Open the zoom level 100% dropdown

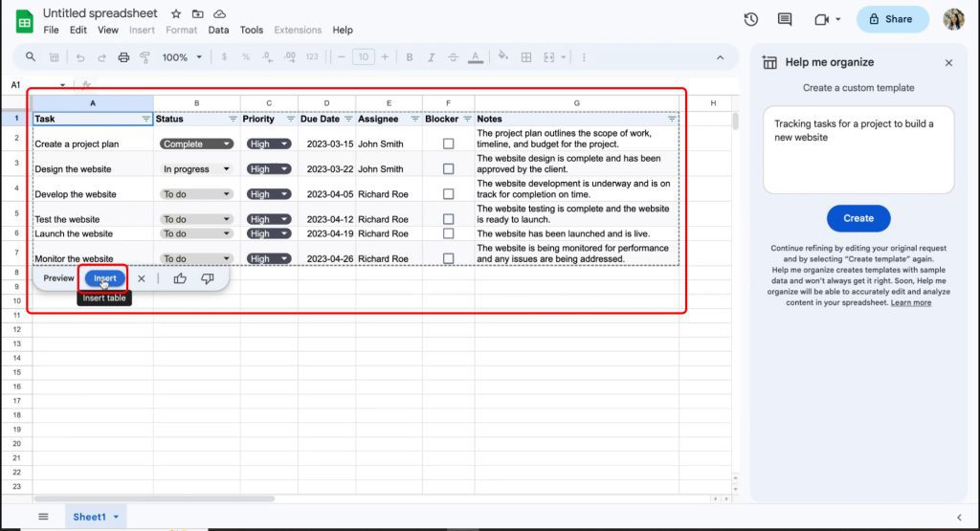pos(182,57)
